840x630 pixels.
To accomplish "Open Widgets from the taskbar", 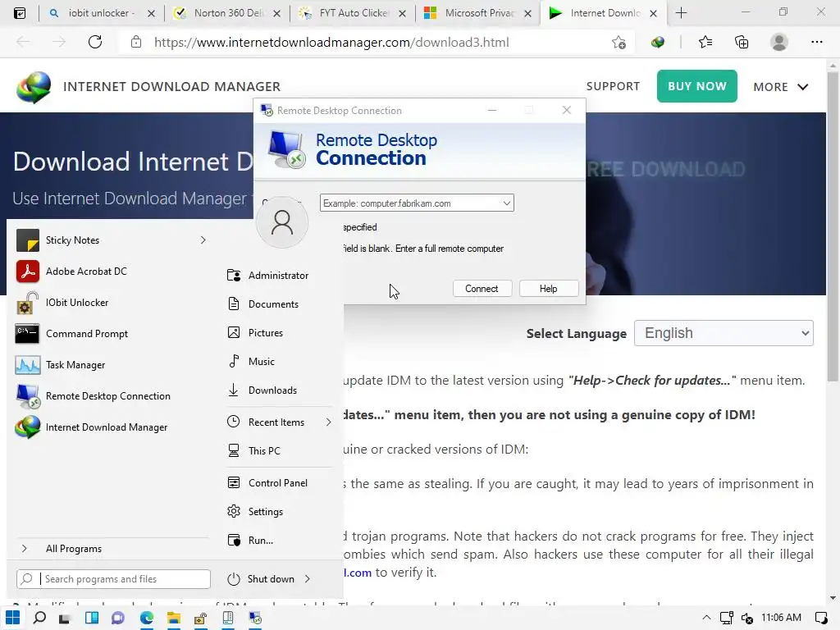I will [92, 619].
